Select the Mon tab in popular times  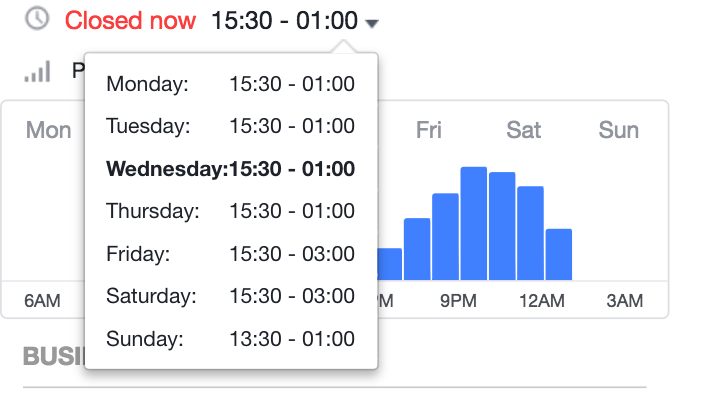48,130
